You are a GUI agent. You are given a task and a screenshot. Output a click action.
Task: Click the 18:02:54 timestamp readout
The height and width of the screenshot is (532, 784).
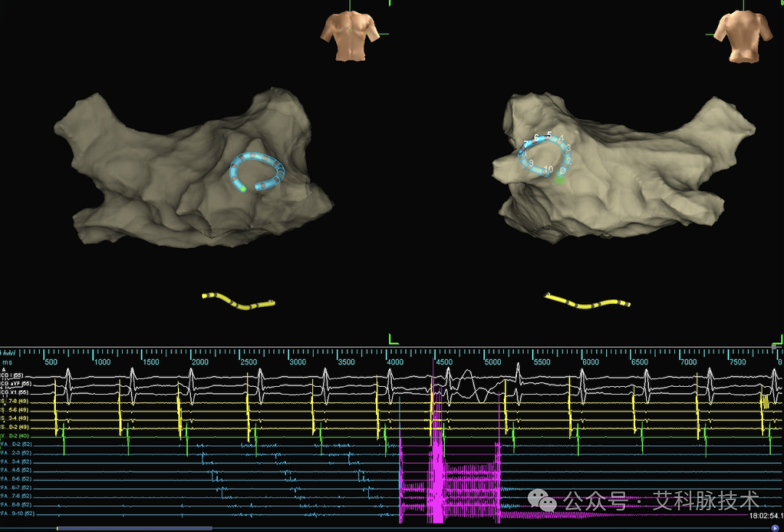pos(766,515)
